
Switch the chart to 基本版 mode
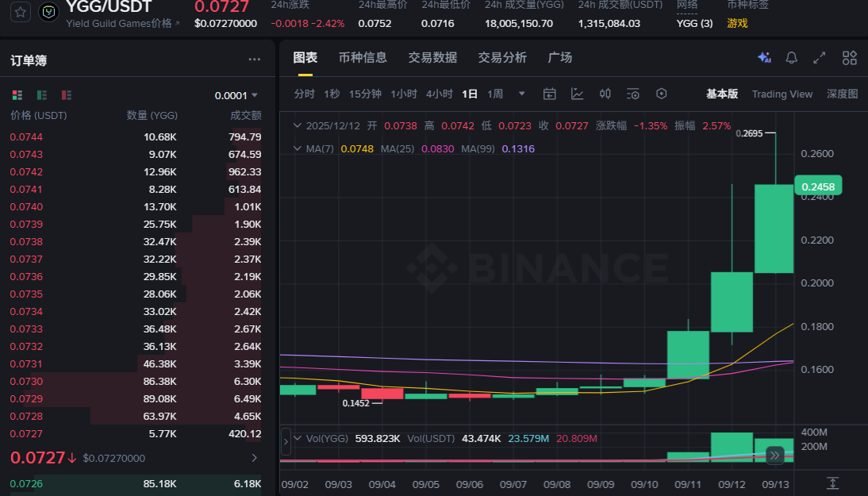click(722, 94)
